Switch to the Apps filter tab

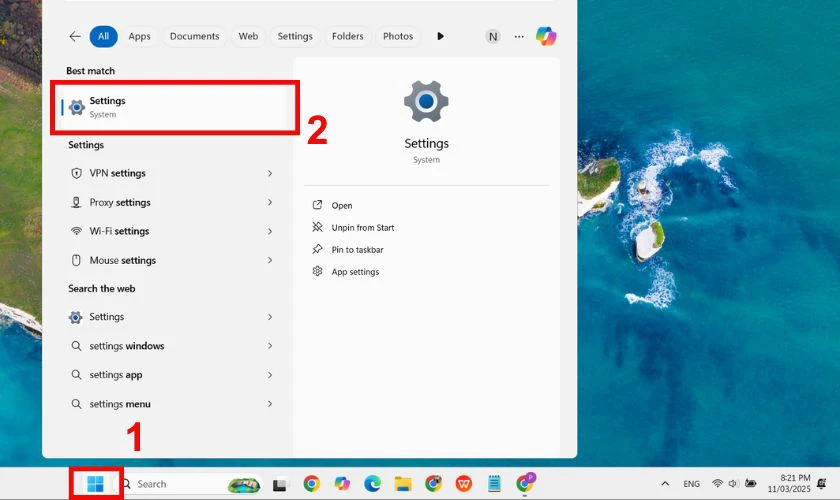pos(139,36)
